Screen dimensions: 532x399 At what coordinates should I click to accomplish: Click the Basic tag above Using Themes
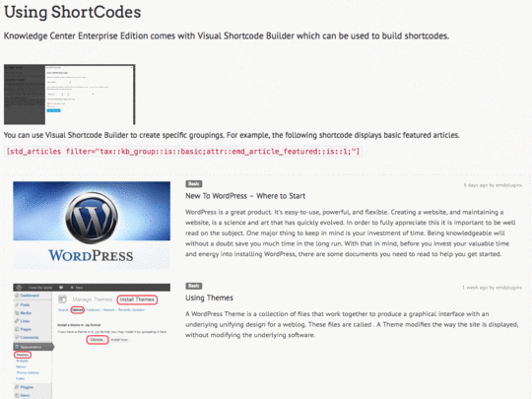pyautogui.click(x=194, y=286)
